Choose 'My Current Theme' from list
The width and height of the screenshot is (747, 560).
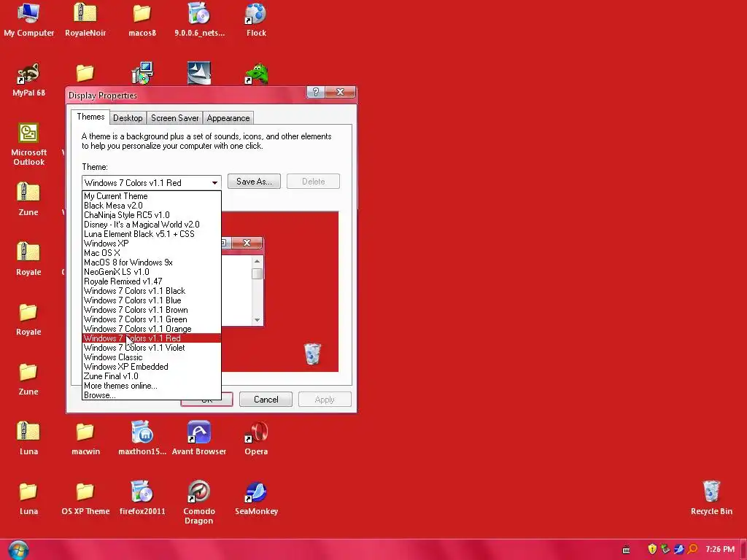click(x=152, y=196)
